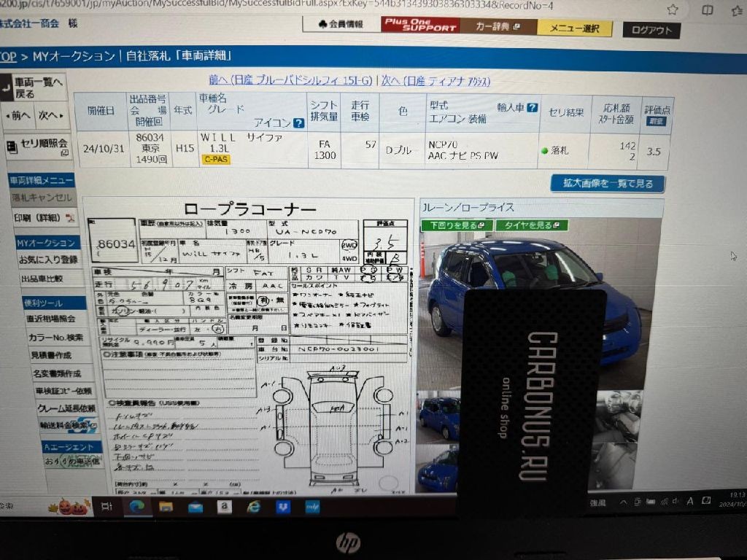Open Microsoft Edge from the taskbar
Image resolution: width=747 pixels, height=560 pixels.
click(137, 507)
